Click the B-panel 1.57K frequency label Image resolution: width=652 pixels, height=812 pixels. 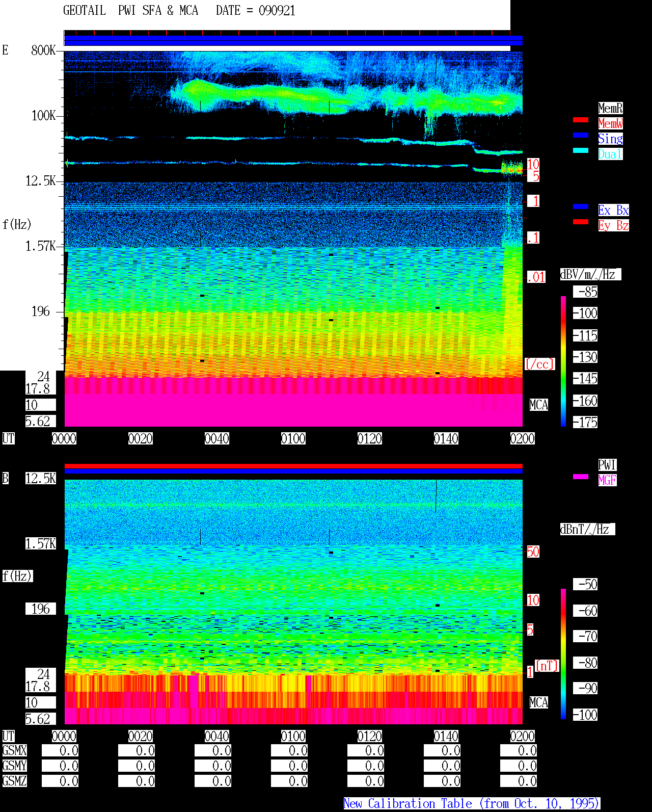pyautogui.click(x=41, y=543)
